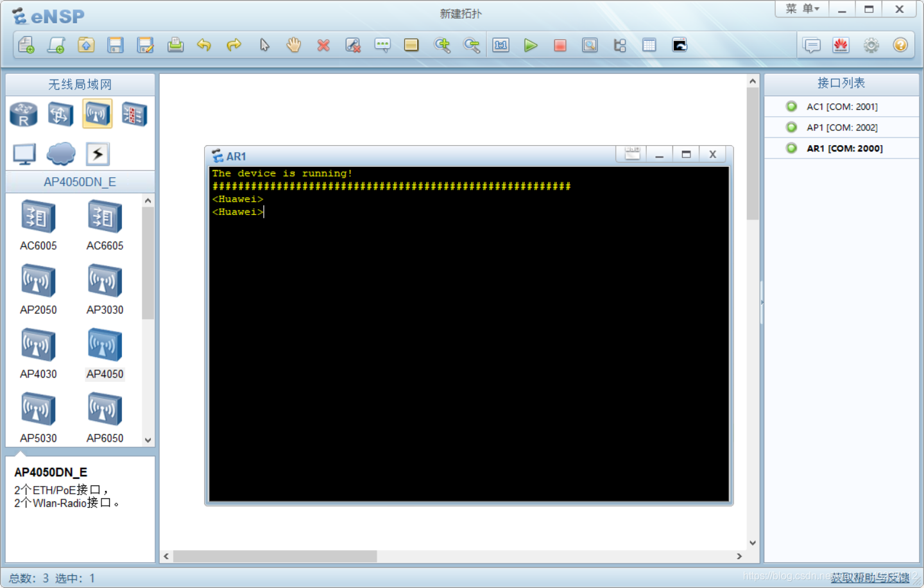Click the 接口列表 panel header
Viewport: 924px width, 588px height.
841,83
